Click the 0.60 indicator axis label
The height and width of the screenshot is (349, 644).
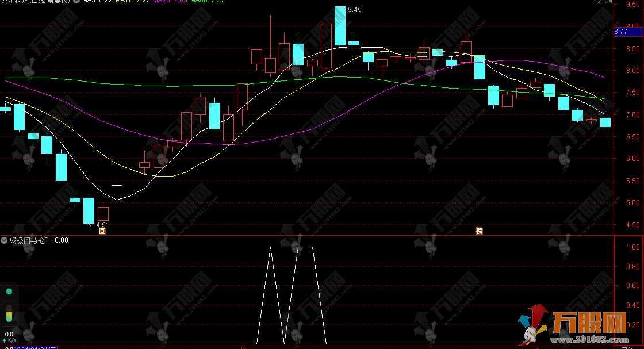(x=633, y=286)
